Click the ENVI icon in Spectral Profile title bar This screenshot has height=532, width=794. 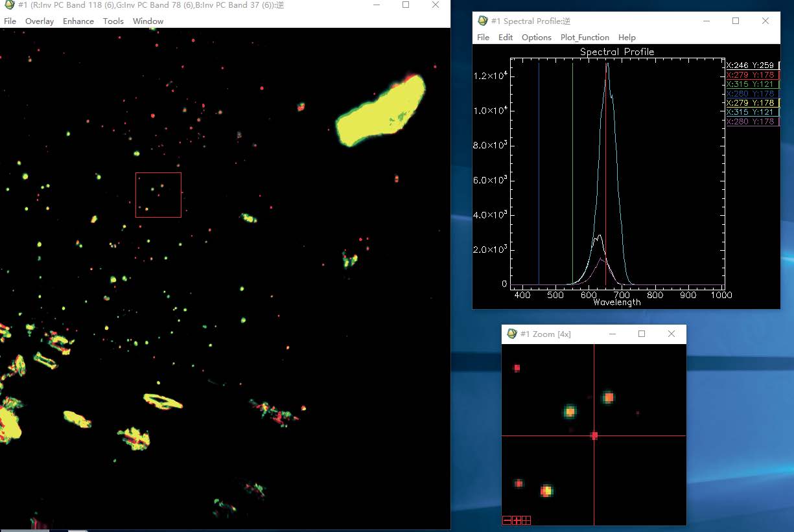[x=483, y=21]
